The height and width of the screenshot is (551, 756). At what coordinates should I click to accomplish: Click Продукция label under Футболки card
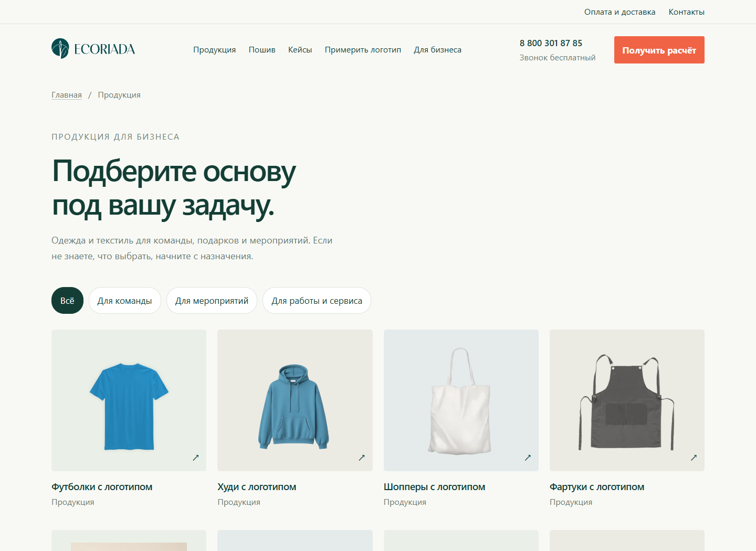[x=73, y=502]
